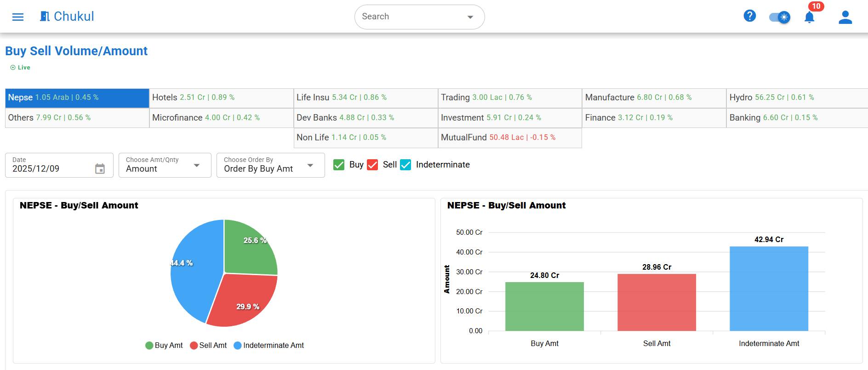Viewport: 868px width, 370px height.
Task: Select the Life Insu sector tab
Action: [x=366, y=98]
